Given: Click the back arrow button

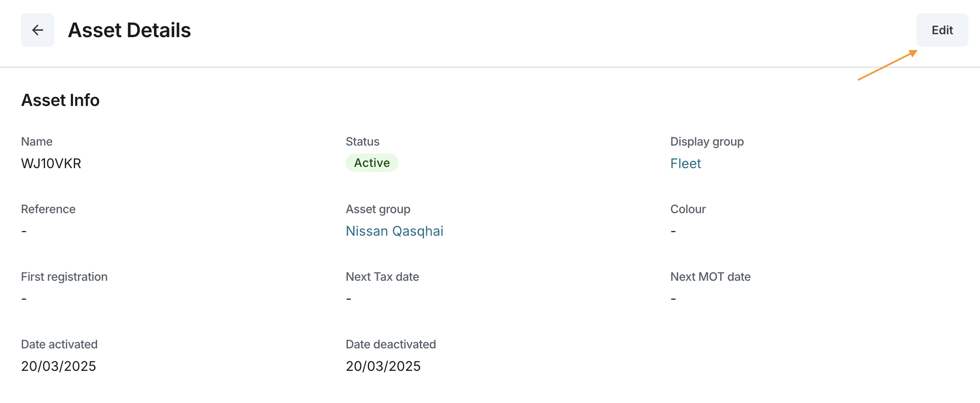Looking at the screenshot, I should 38,30.
